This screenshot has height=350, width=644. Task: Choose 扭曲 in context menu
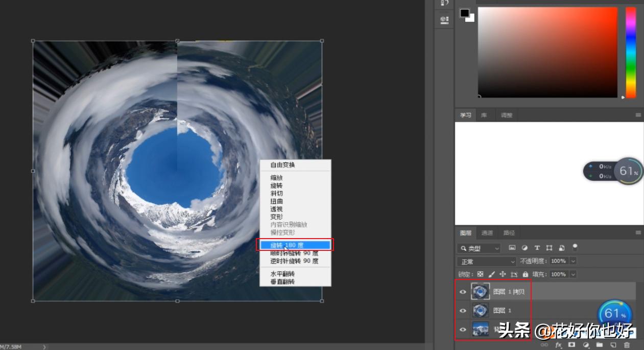click(295, 201)
